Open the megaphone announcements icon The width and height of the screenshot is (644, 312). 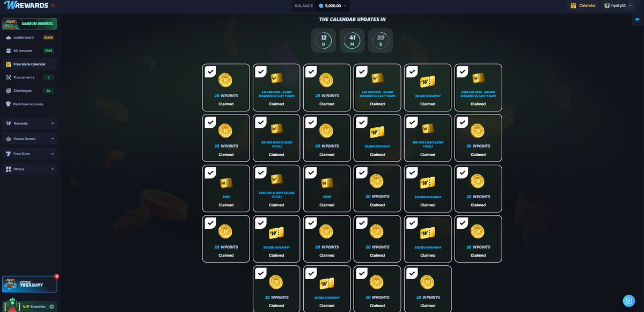click(x=638, y=19)
